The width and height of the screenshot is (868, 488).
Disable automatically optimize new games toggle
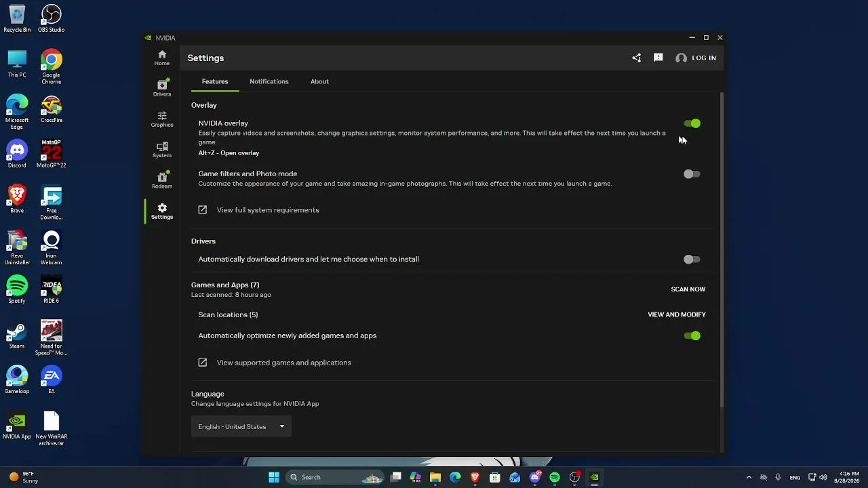692,335
